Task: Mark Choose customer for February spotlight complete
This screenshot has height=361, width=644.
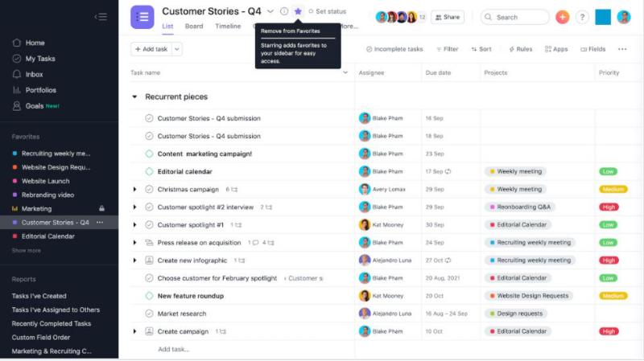Action: [x=149, y=278]
